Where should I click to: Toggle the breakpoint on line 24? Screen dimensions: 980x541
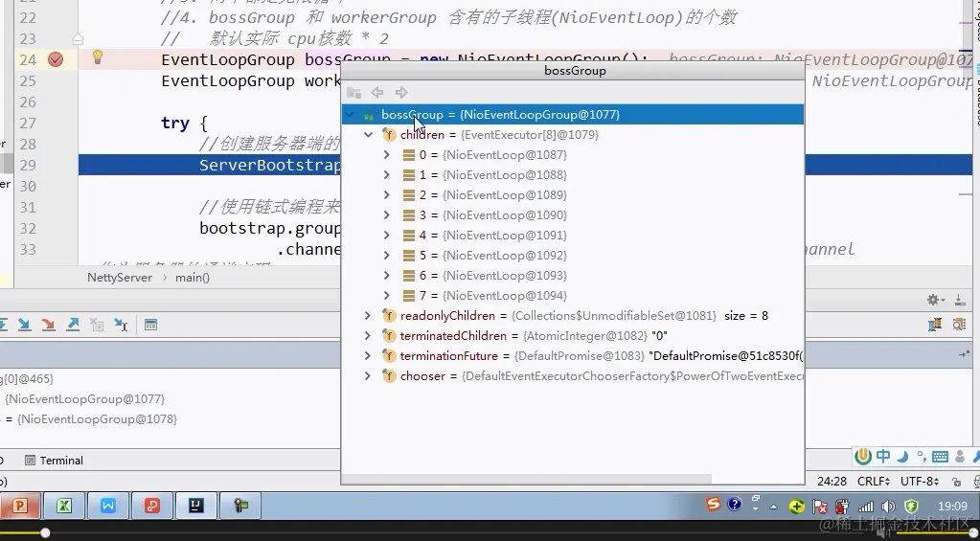[56, 59]
